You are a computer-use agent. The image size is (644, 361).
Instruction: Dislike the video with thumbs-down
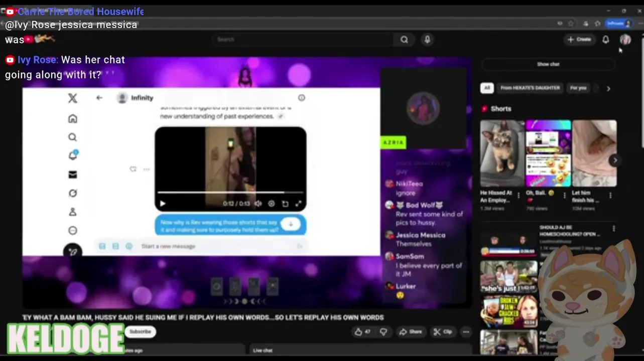383,332
